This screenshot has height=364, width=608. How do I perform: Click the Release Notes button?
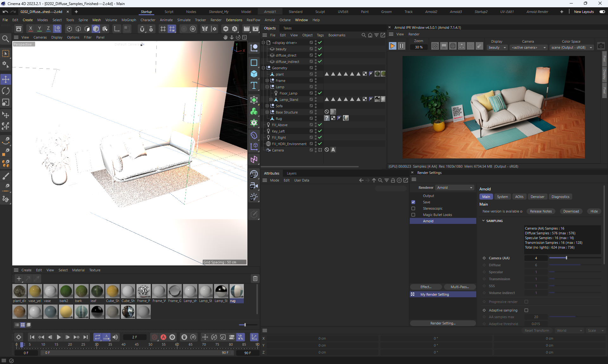(x=541, y=211)
